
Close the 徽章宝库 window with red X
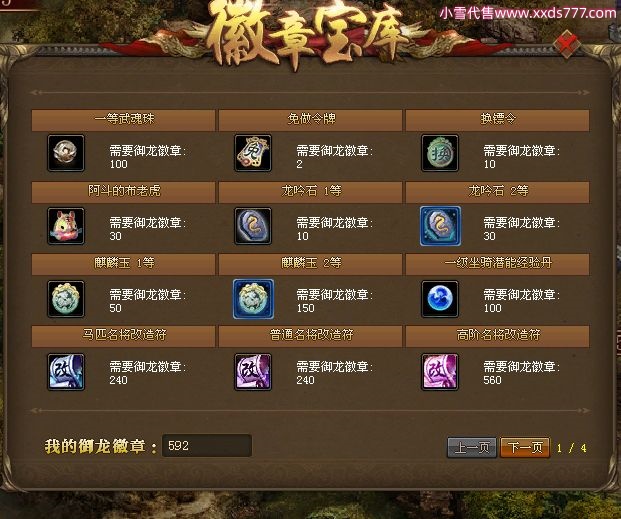click(567, 44)
